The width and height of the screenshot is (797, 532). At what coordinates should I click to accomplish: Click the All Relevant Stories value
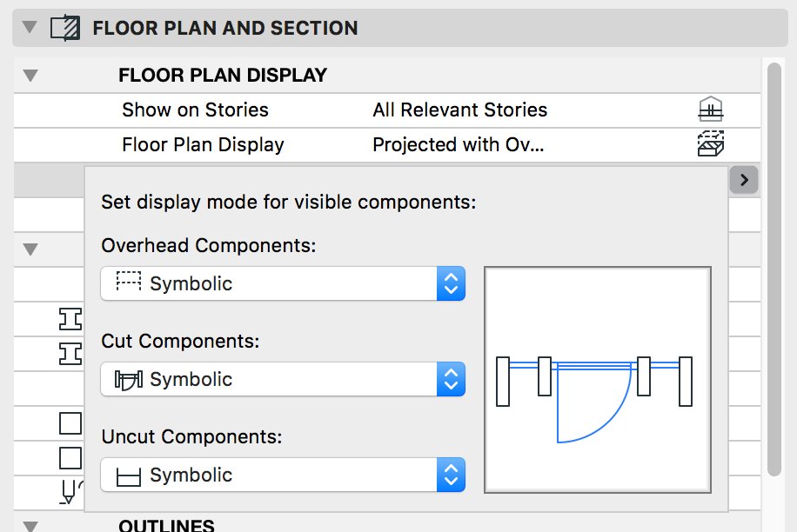click(x=460, y=110)
